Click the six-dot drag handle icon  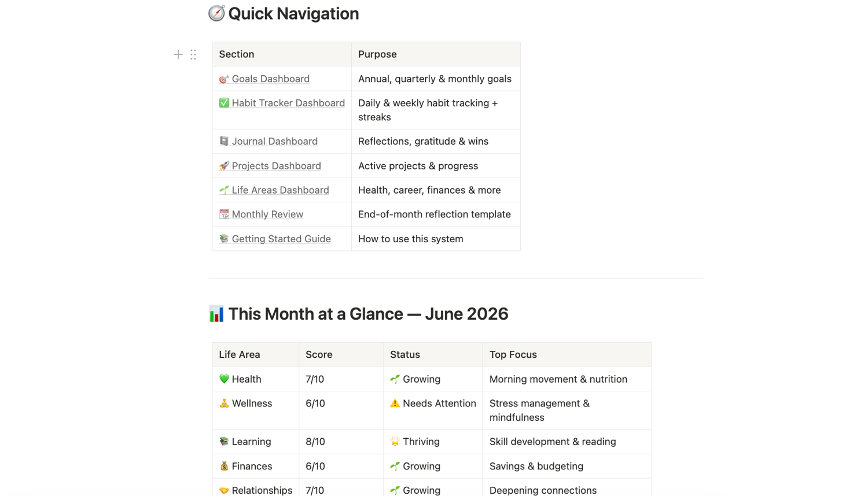193,54
